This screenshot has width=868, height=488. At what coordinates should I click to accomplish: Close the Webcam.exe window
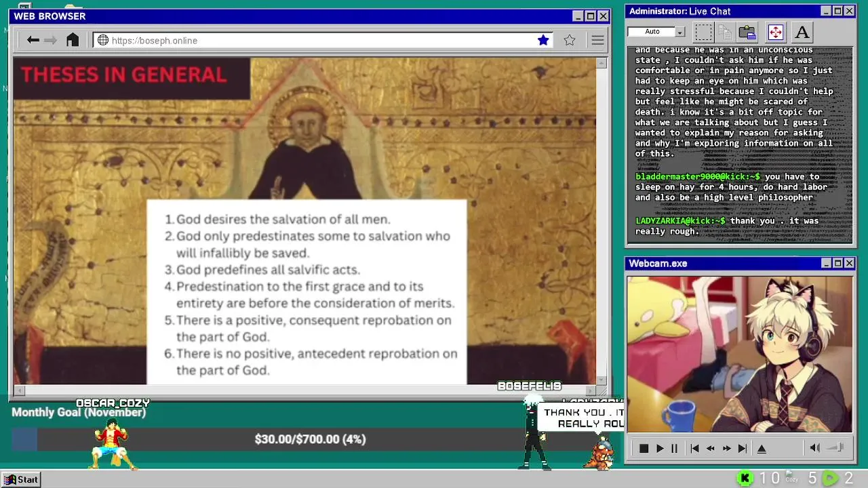point(849,263)
